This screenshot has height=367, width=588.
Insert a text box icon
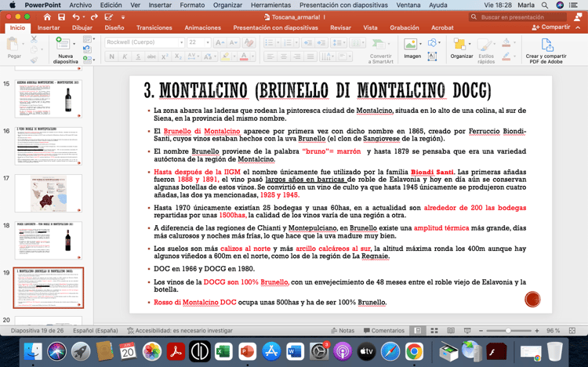[x=432, y=56]
